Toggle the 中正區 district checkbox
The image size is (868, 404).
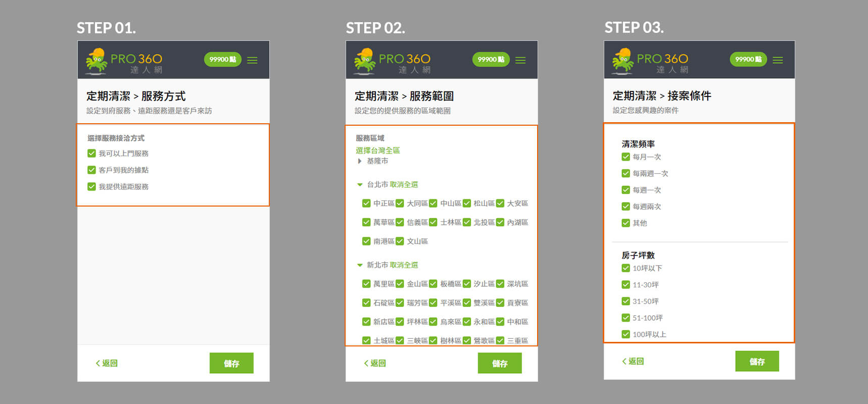pyautogui.click(x=366, y=204)
